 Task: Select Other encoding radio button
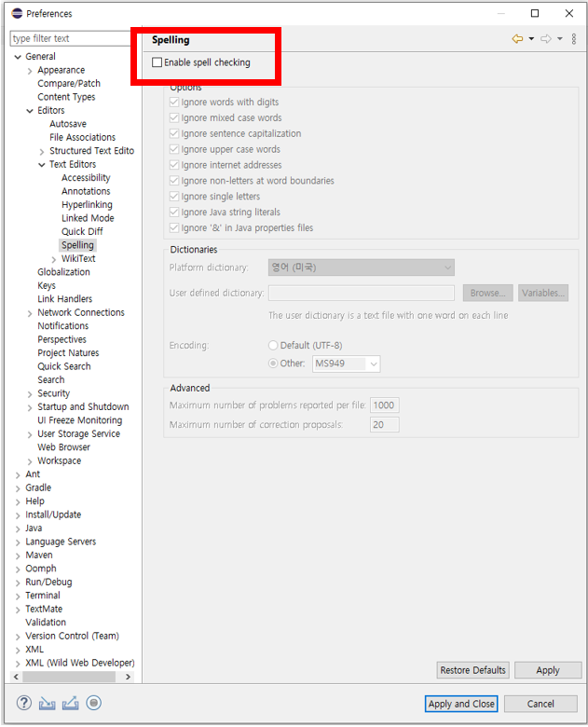point(273,363)
